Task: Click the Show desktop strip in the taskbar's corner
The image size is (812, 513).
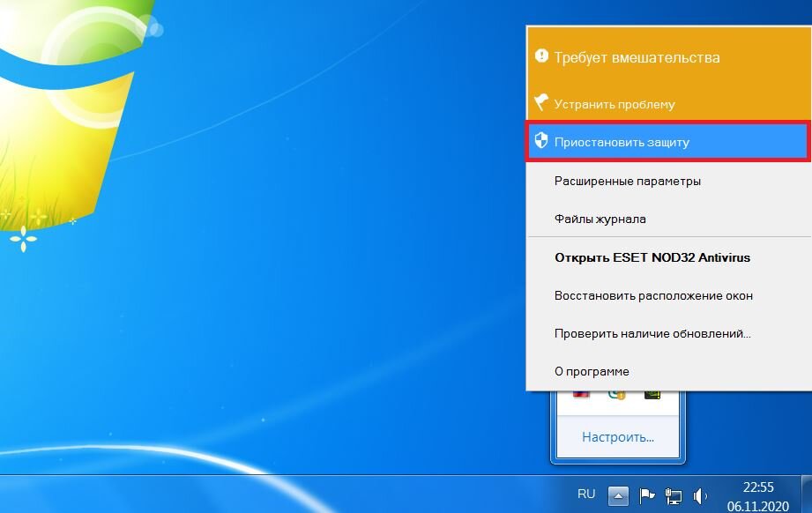Action: [807, 494]
